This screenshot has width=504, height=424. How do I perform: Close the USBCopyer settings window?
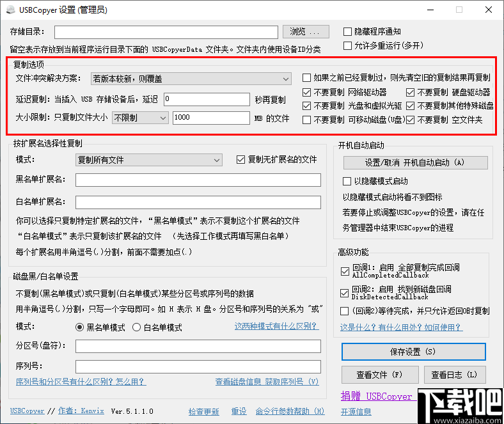489,10
